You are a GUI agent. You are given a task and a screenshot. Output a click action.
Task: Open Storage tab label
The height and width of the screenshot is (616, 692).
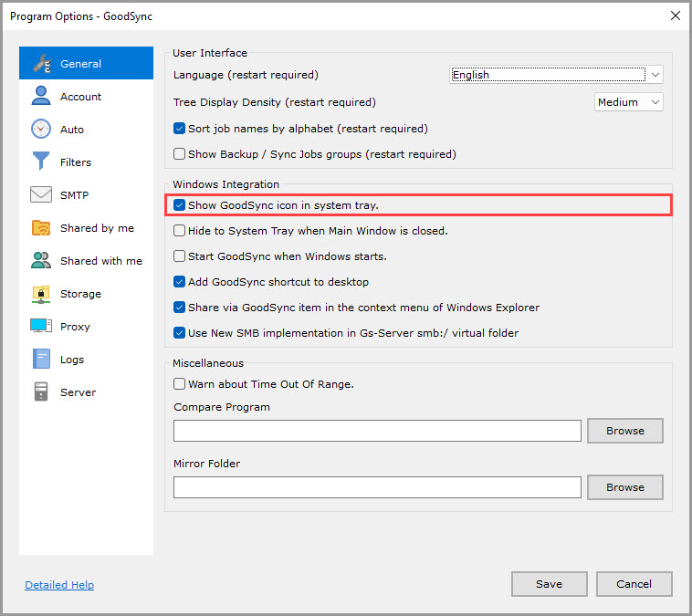tap(80, 294)
